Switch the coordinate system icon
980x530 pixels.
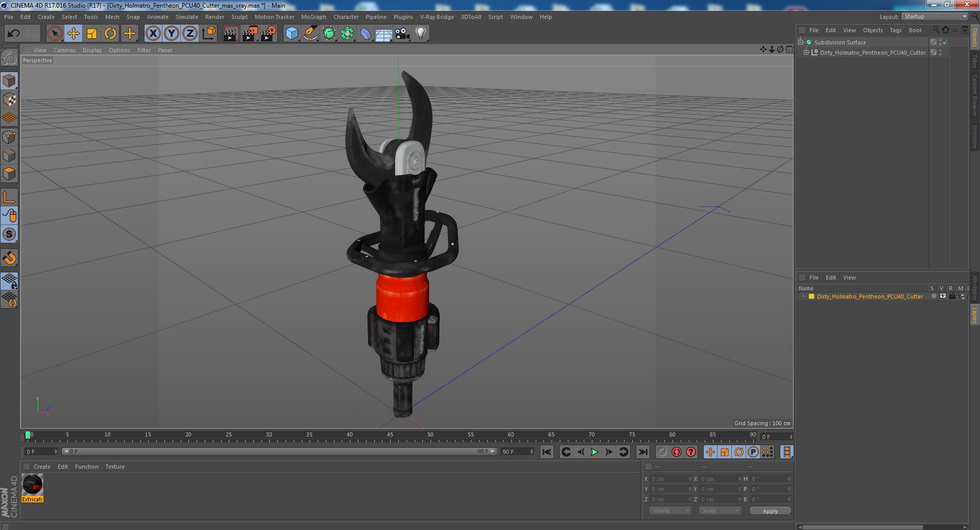tap(209, 34)
